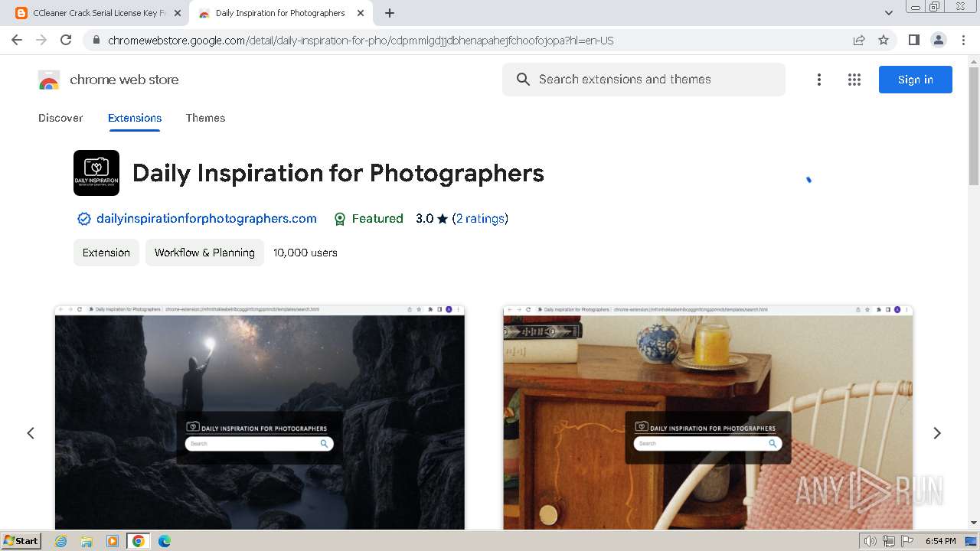The image size is (980, 551).
Task: Click the show desktop button in tray
Action: tap(971, 541)
